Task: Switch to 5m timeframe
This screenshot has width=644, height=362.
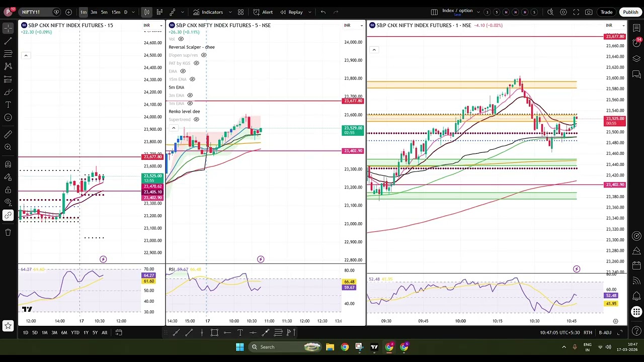Action: 104,12
